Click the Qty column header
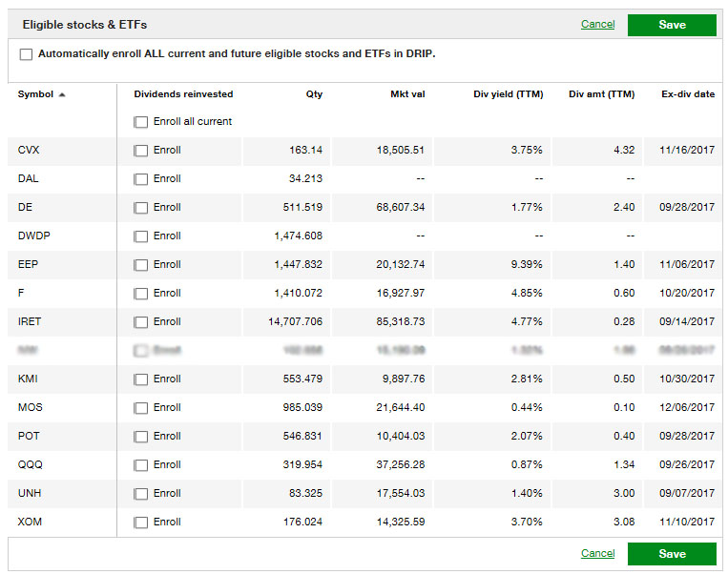The width and height of the screenshot is (728, 574). point(314,94)
